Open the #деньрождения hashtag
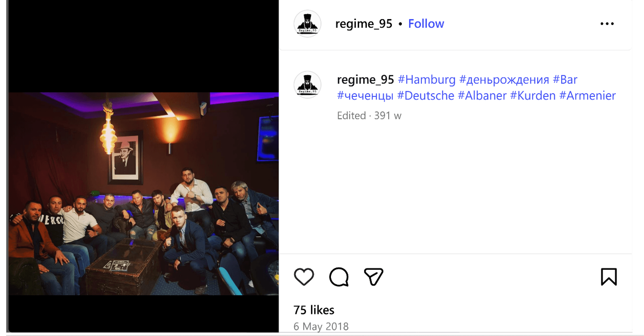 click(504, 80)
